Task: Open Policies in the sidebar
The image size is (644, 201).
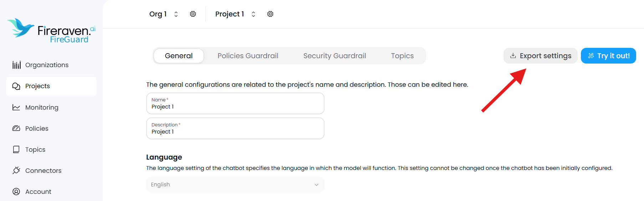Action: coord(51,128)
